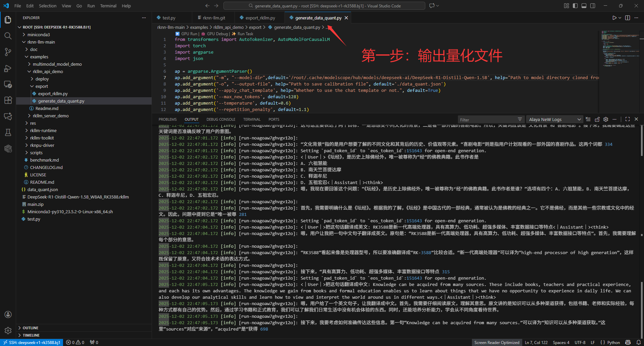Open editor more actions ellipsis

(636, 18)
